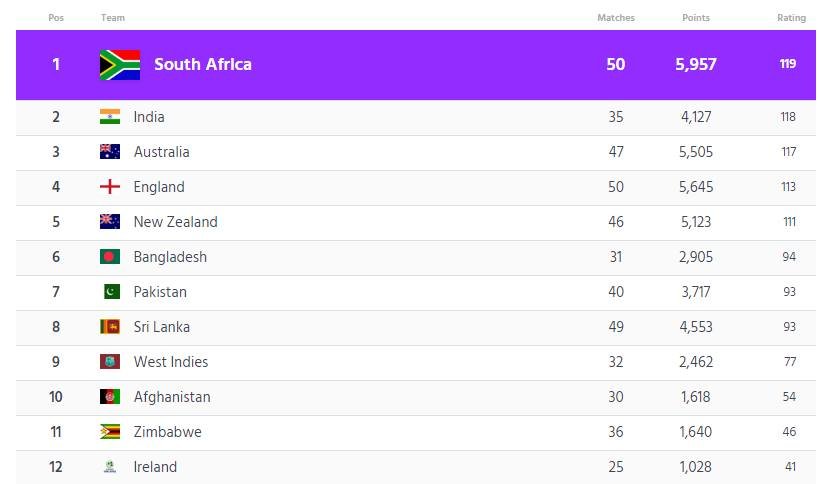This screenshot has height=484, width=819.
Task: Open the South Africa team name
Action: (203, 64)
